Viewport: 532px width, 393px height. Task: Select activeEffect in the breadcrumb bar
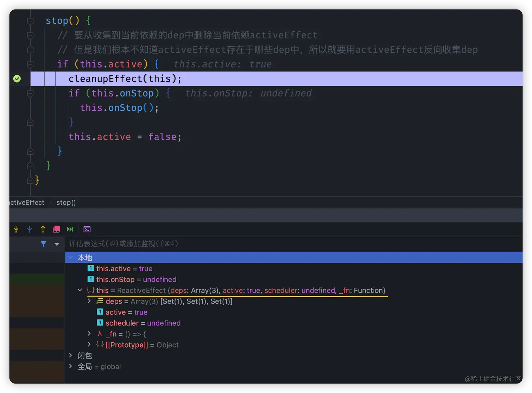26,202
